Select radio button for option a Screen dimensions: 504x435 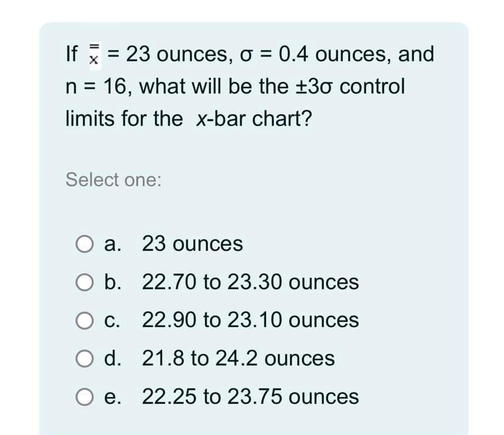(x=84, y=245)
